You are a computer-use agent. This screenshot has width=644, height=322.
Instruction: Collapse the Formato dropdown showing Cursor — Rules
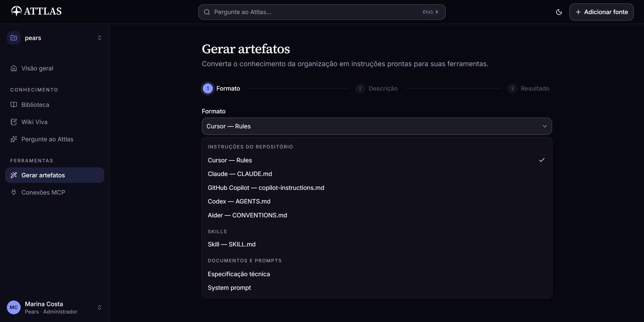[x=377, y=126]
